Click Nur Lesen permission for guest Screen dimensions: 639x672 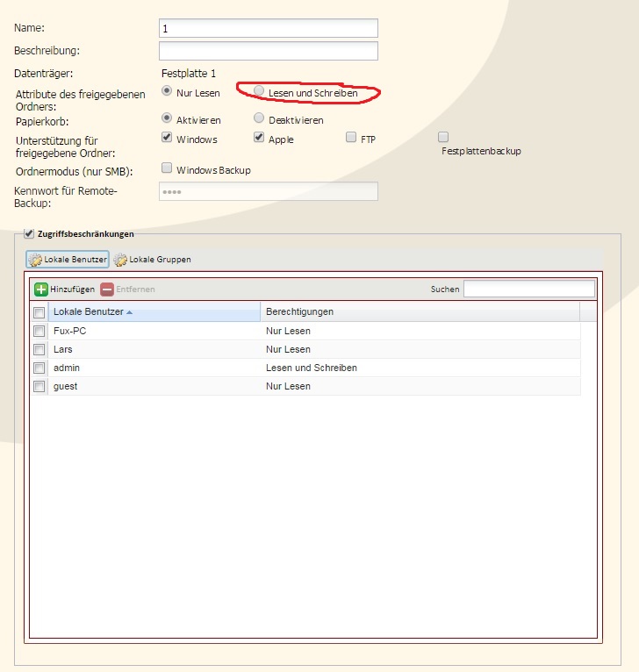(288, 386)
